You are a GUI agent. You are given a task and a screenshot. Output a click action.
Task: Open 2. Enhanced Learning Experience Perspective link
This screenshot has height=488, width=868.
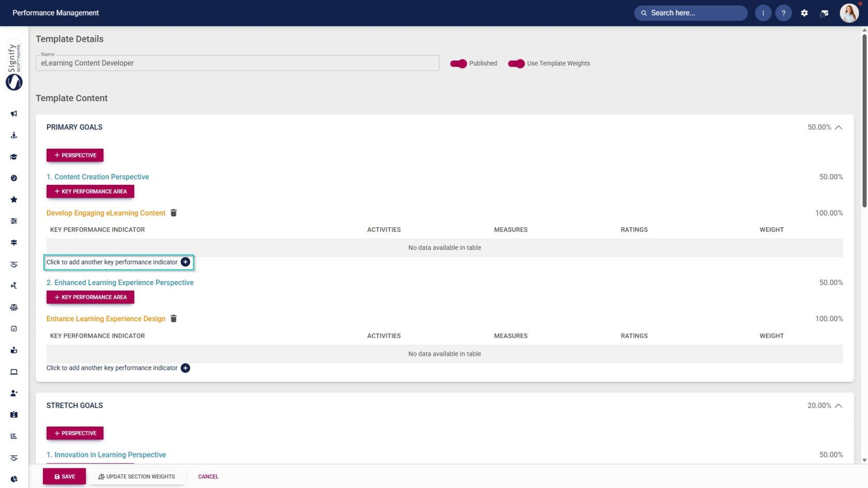(x=120, y=282)
